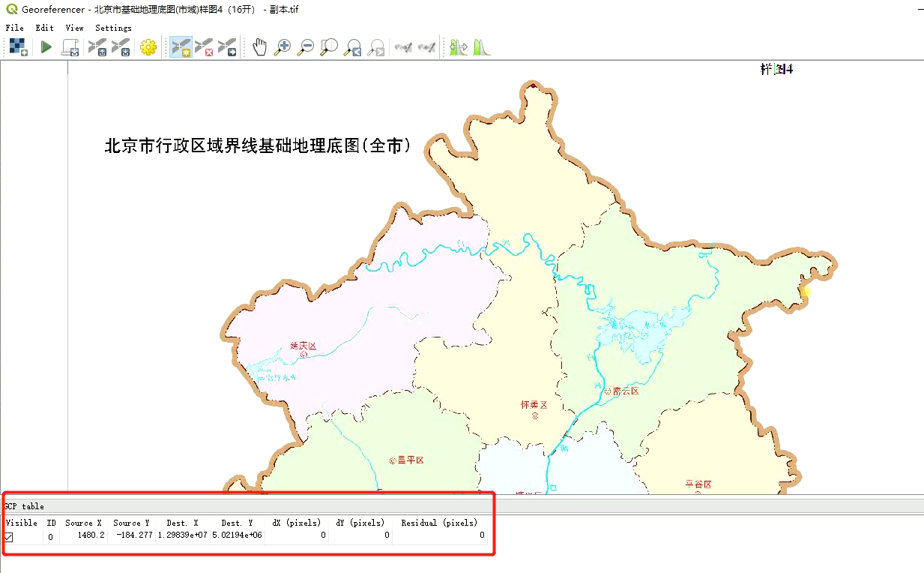This screenshot has width=924, height=573.
Task: Select the Delete Point tool
Action: point(204,47)
